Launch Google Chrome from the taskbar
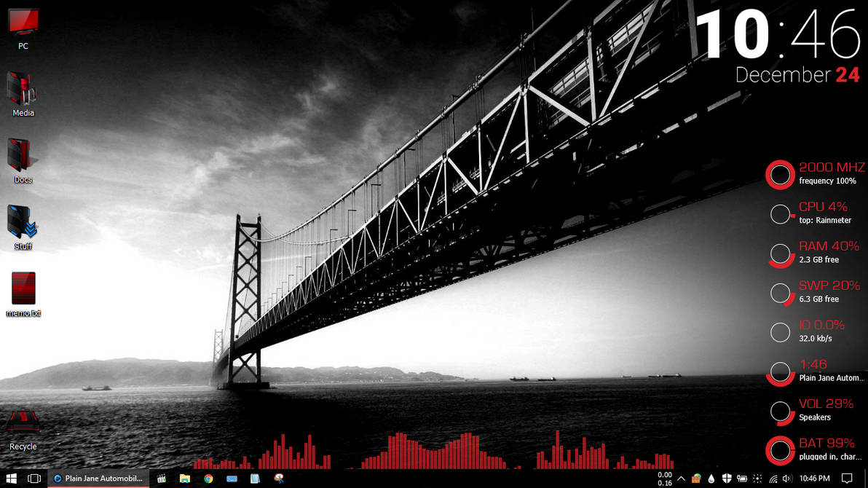The image size is (868, 488). 208,479
